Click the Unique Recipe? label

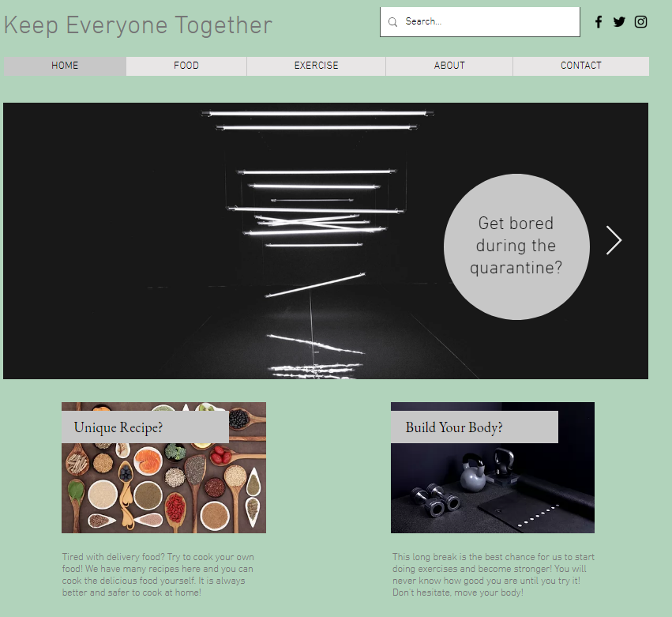click(118, 427)
